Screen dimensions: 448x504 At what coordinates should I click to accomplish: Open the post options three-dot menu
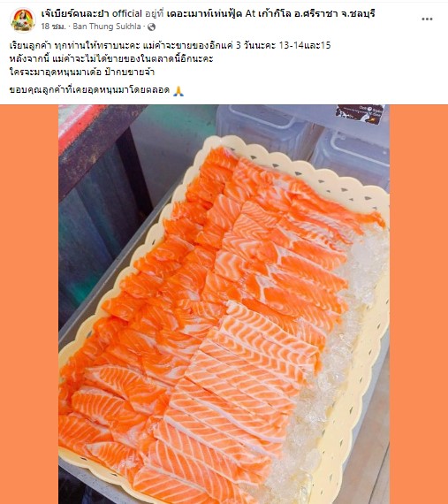pyautogui.click(x=427, y=19)
